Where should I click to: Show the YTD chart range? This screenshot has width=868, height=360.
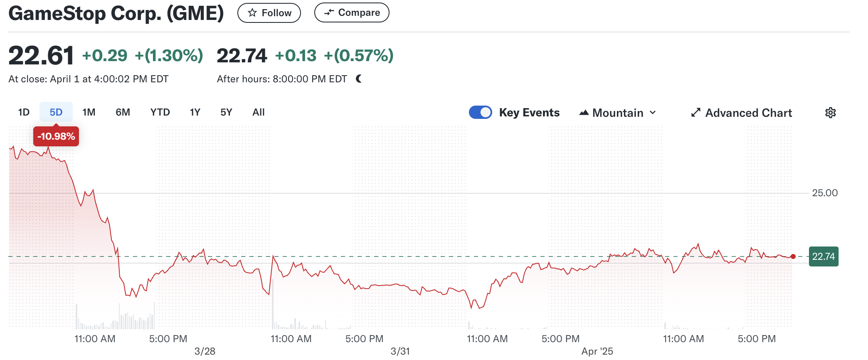[160, 112]
